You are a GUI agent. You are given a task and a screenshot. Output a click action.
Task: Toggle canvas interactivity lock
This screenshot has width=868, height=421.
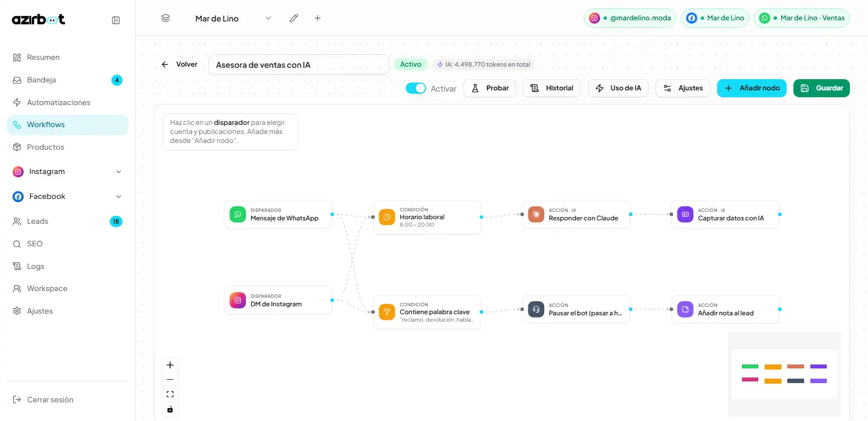170,409
